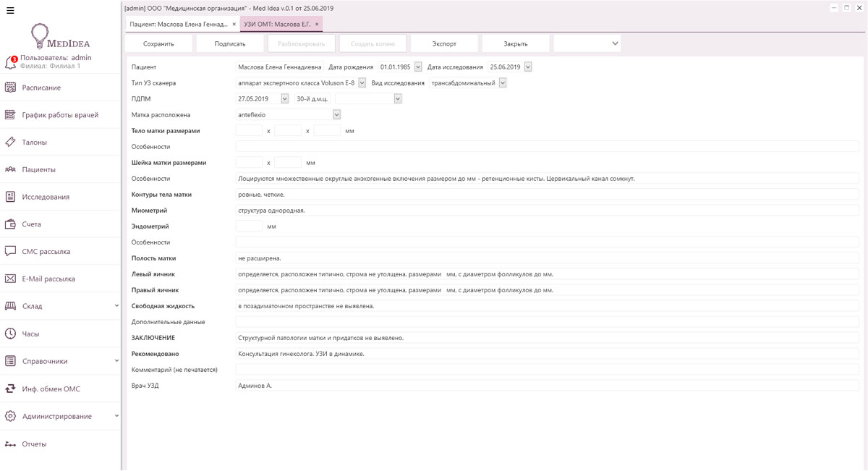Click the Справочники list icon
The image size is (868, 471).
[x=10, y=361]
